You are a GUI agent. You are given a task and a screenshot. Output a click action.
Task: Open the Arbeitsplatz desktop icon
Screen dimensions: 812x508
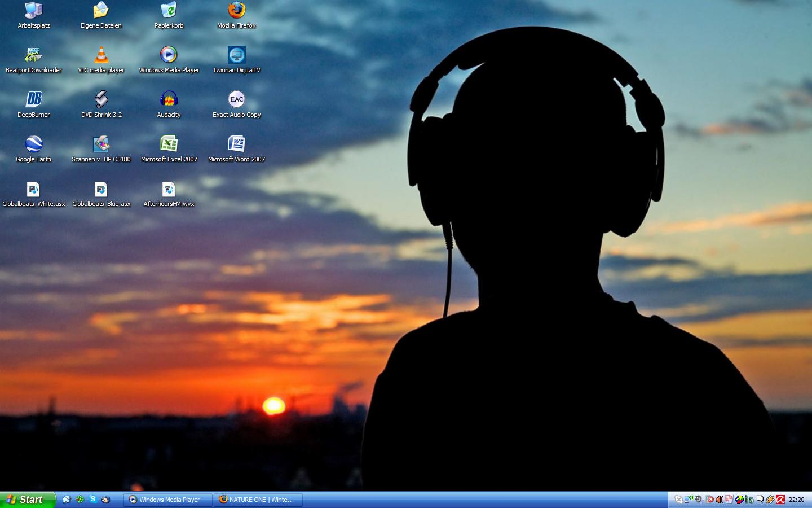coord(34,11)
